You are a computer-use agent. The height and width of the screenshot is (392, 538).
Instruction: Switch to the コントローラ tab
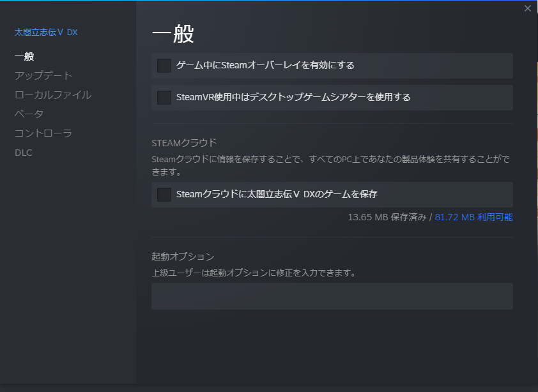[43, 133]
